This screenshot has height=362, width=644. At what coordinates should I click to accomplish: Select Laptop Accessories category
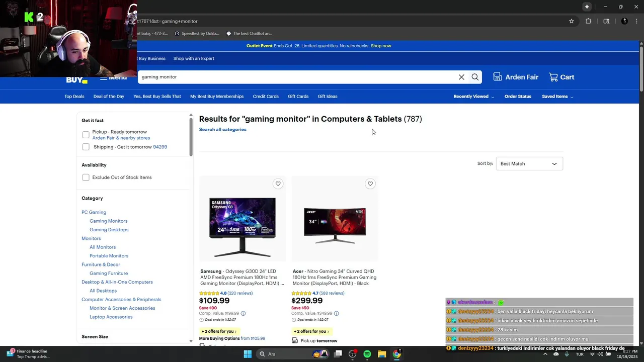(x=111, y=317)
